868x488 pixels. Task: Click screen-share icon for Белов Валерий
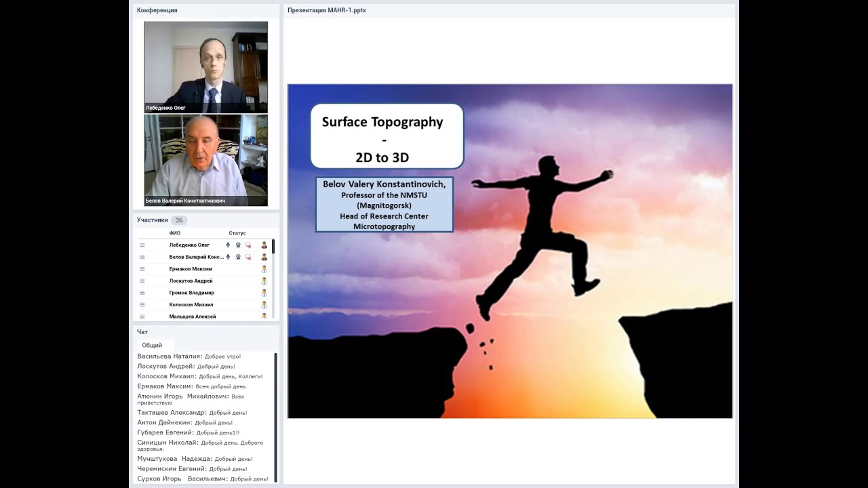(248, 257)
